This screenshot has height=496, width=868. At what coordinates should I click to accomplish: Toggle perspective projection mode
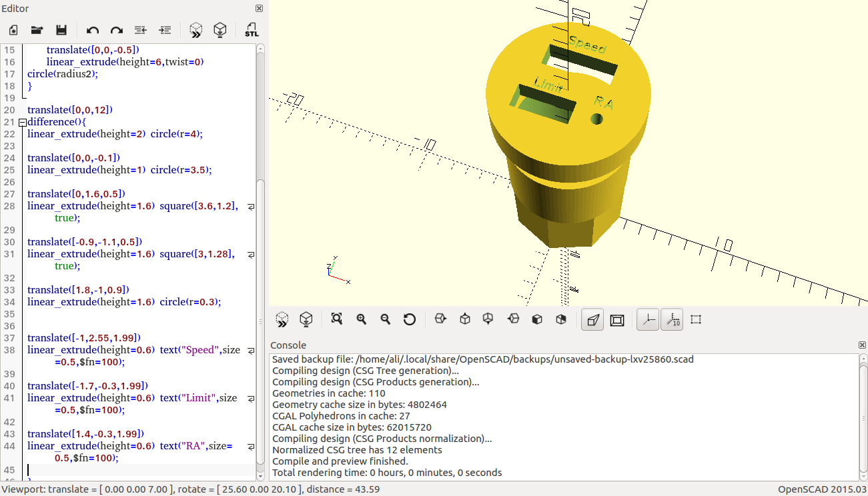tap(592, 319)
